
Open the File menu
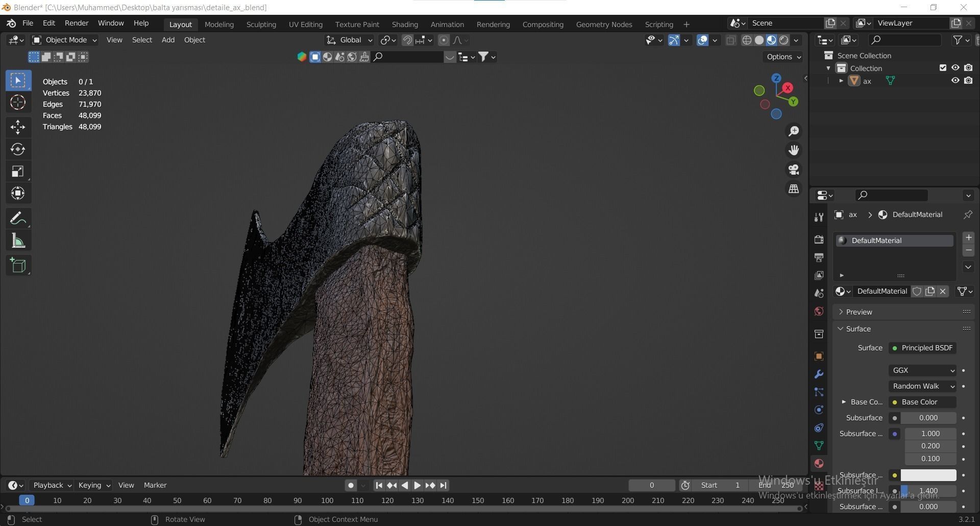[x=28, y=23]
